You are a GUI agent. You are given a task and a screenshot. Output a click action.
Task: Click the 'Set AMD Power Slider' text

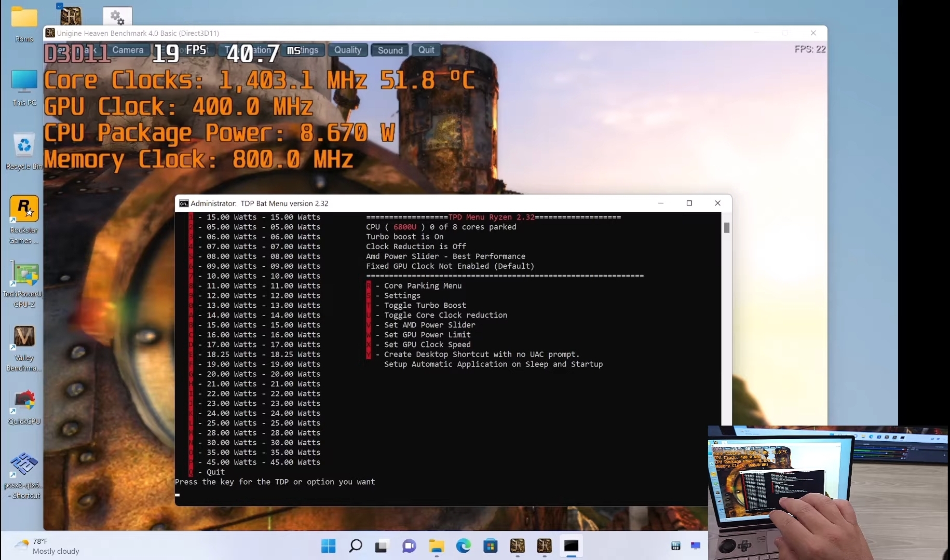coord(430,325)
